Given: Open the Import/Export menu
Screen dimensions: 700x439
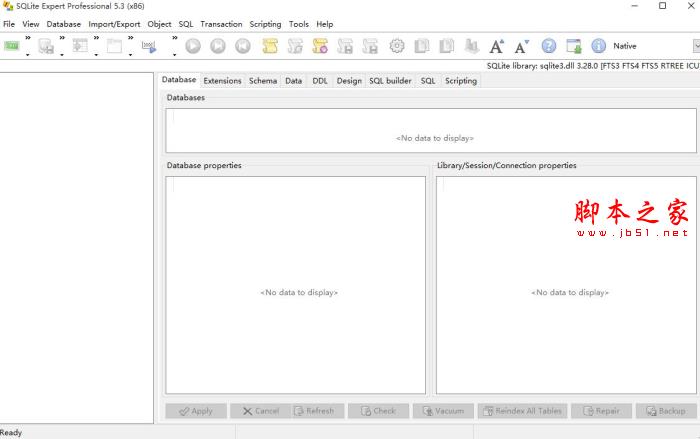Looking at the screenshot, I should (x=114, y=24).
